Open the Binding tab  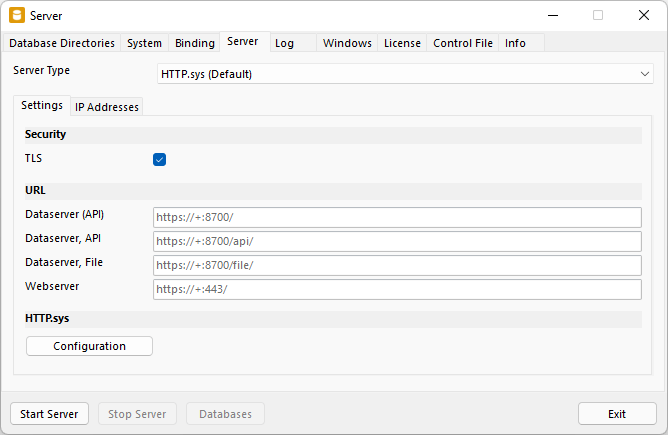[x=194, y=43]
